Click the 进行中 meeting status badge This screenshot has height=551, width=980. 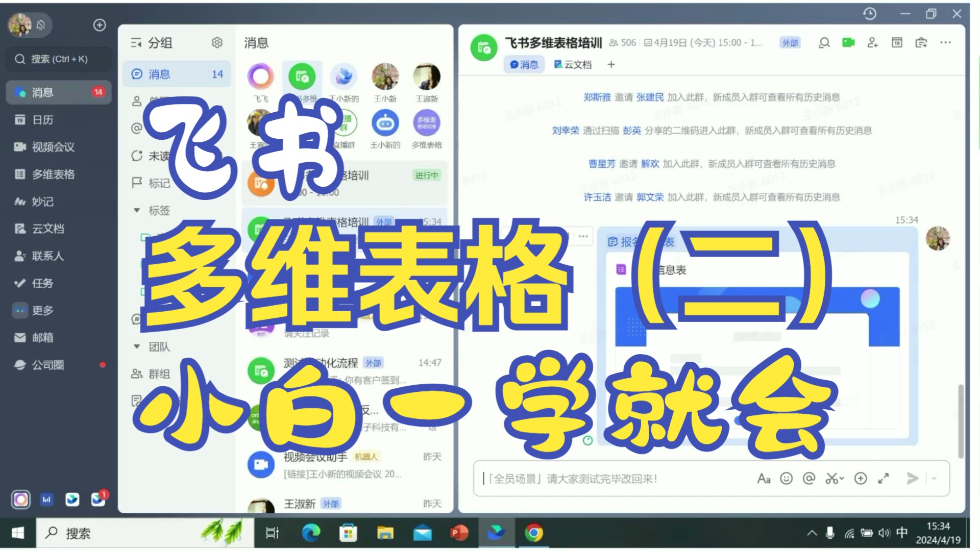pyautogui.click(x=427, y=176)
